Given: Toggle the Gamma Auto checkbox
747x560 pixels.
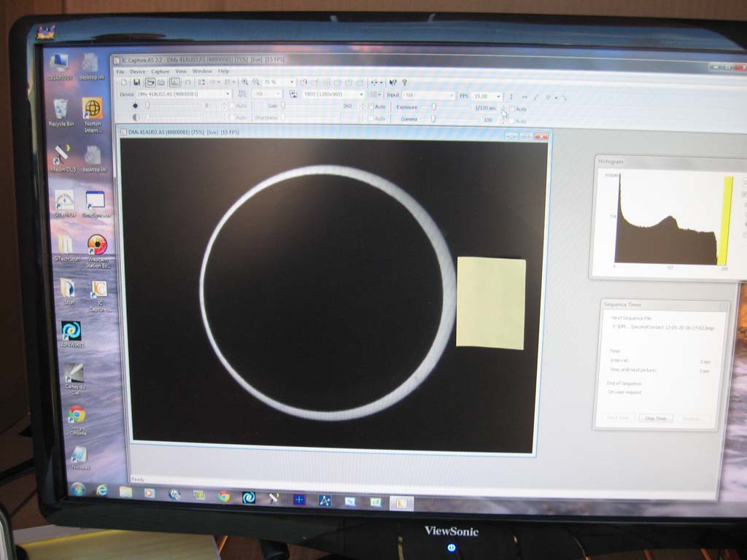Looking at the screenshot, I should click(x=512, y=121).
